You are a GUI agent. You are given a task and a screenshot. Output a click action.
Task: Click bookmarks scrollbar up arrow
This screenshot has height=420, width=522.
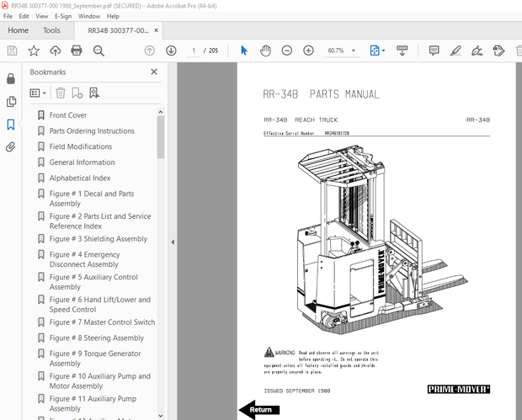pos(161,112)
